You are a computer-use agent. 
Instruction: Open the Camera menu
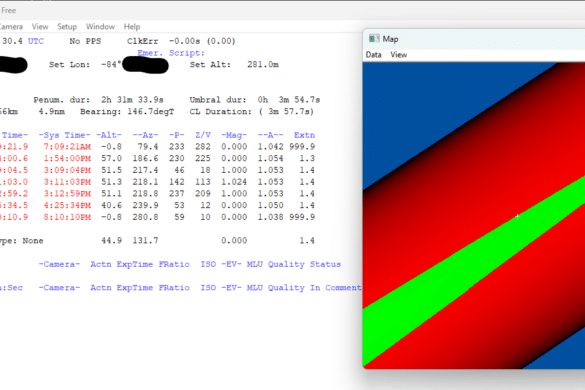pos(11,26)
